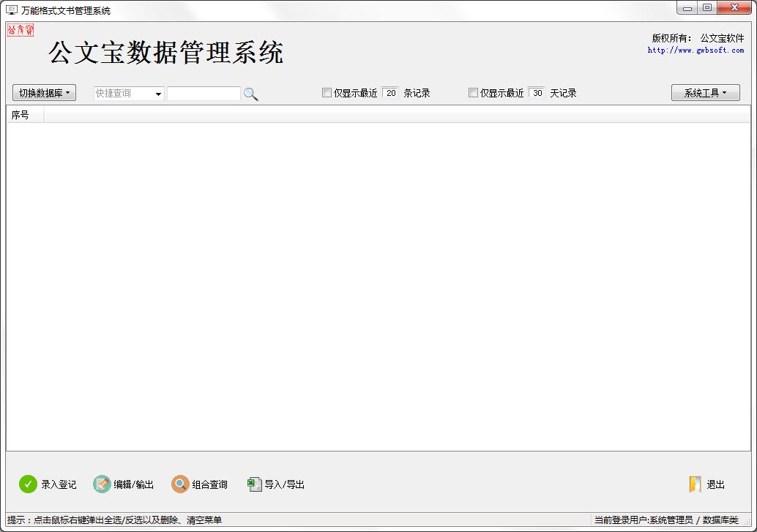The image size is (757, 532).
Task: Click the 序号 column header
Action: coord(25,115)
